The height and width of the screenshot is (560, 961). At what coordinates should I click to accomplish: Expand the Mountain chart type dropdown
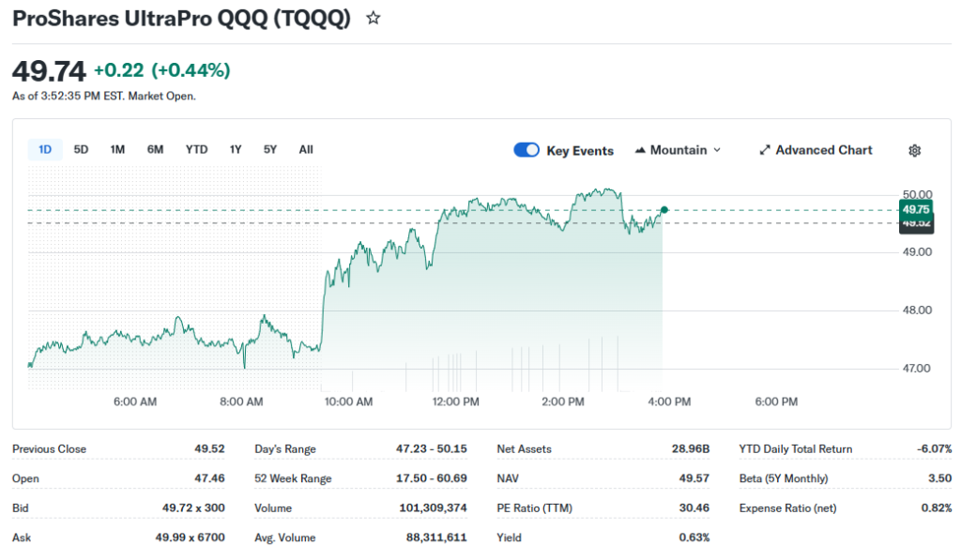pyautogui.click(x=717, y=150)
